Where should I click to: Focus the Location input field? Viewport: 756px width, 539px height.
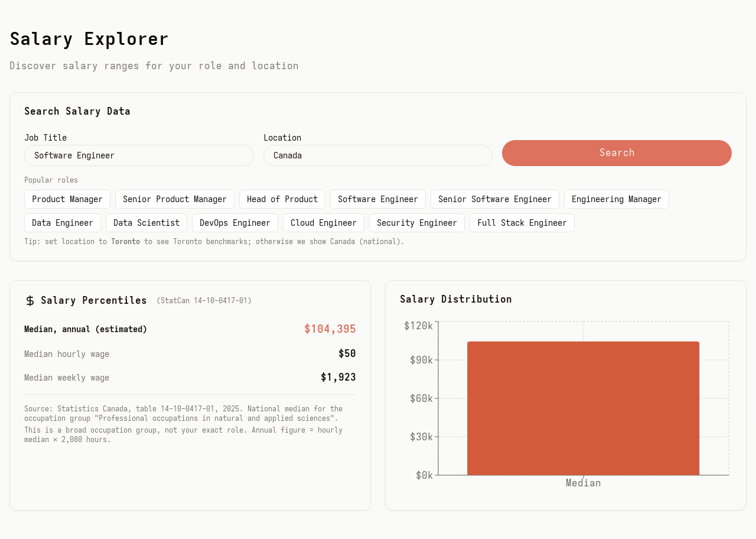378,155
